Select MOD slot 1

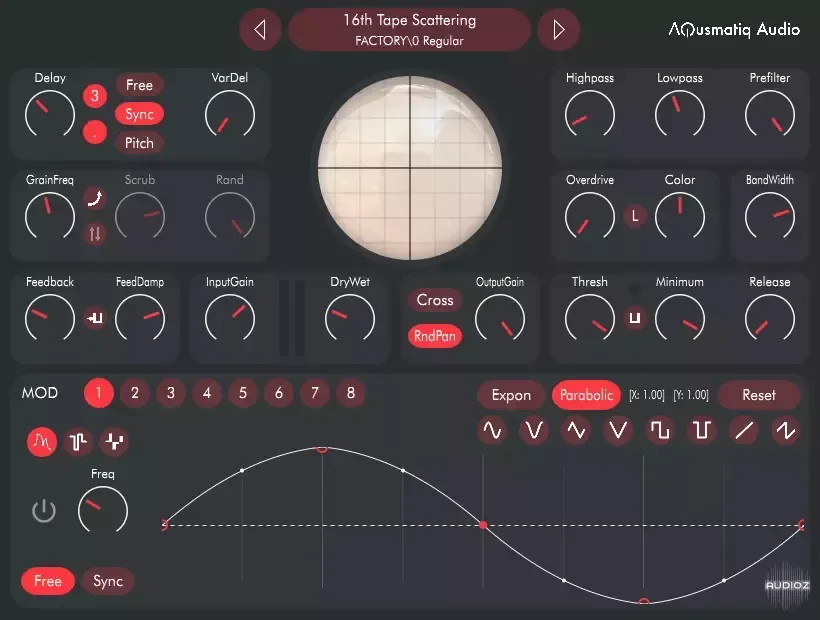click(x=99, y=393)
